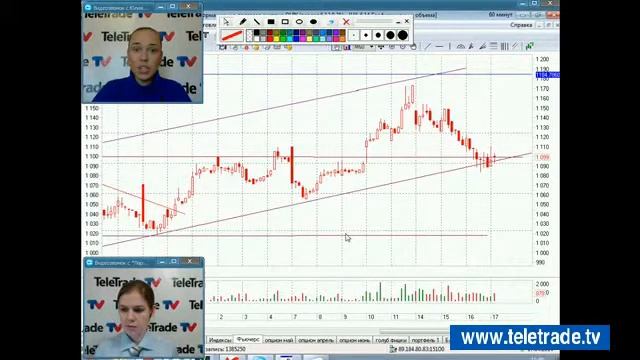This screenshot has height=360, width=640.
Task: Choose the smallest brush size dot
Action: (x=354, y=35)
